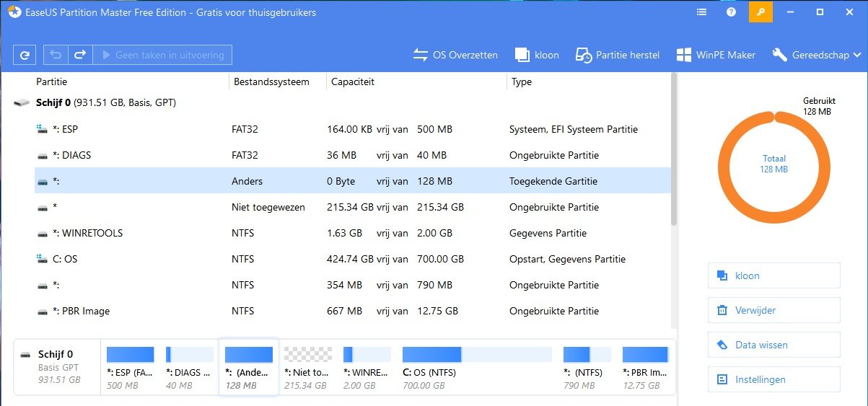Open Partitie herstel from the toolbar
Viewport: 868px width, 406px height.
pyautogui.click(x=618, y=55)
